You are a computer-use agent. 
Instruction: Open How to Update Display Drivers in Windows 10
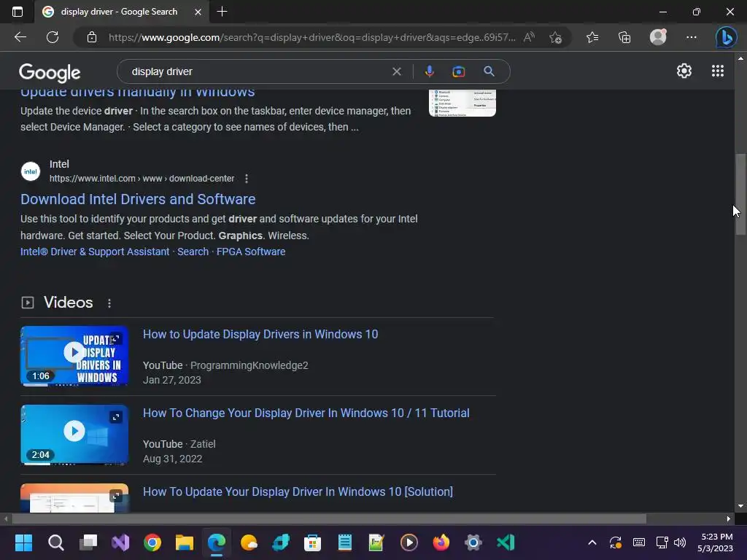(x=260, y=334)
